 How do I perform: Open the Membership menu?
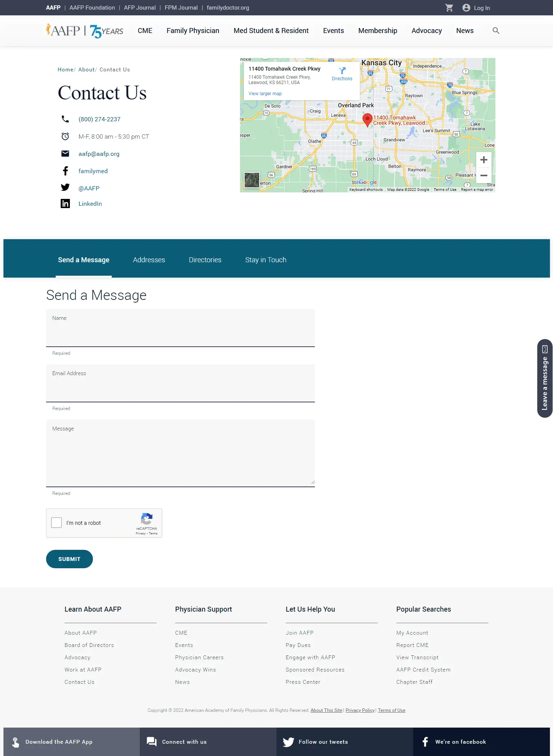point(377,31)
